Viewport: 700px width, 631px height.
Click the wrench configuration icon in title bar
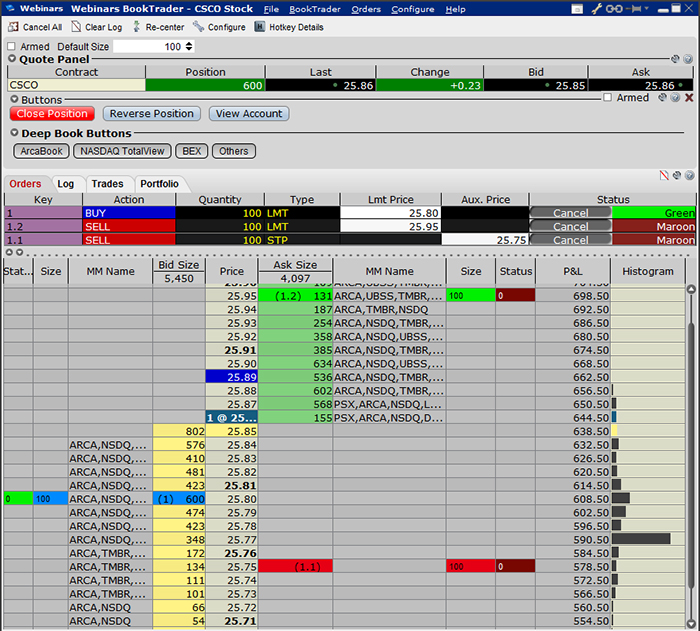coord(596,9)
